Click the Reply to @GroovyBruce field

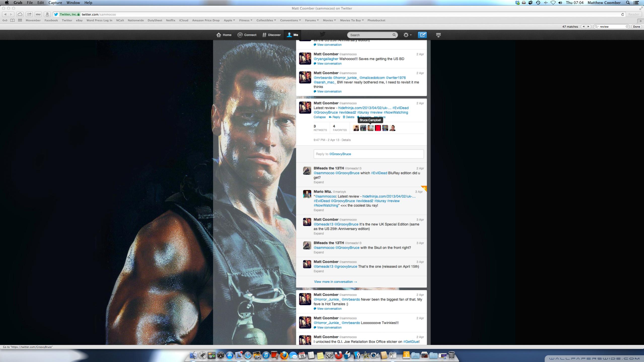coord(368,154)
